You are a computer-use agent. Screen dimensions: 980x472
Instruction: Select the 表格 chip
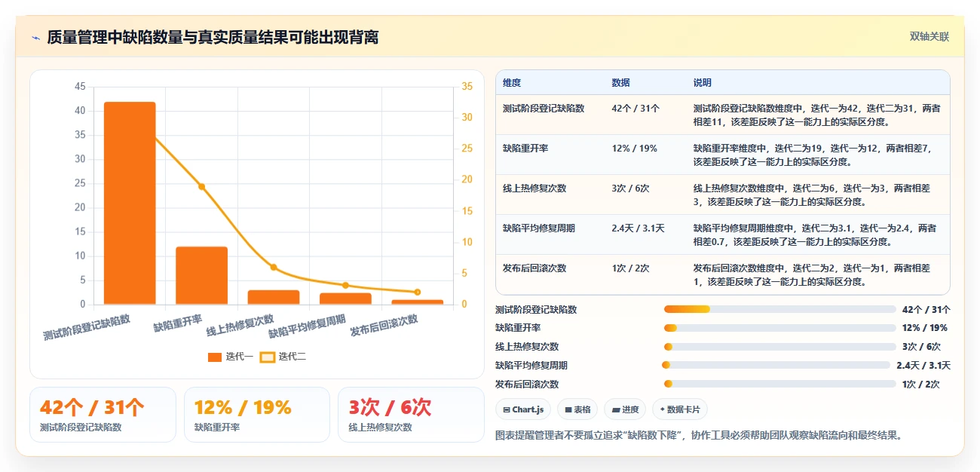click(x=578, y=409)
